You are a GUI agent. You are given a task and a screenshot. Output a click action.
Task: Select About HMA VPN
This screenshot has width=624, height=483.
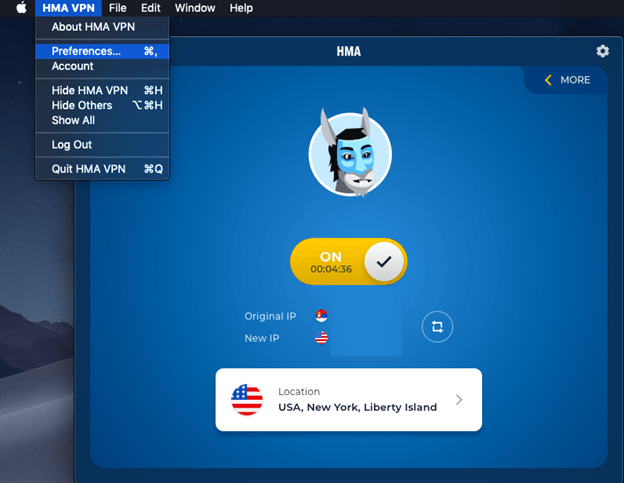click(102, 27)
